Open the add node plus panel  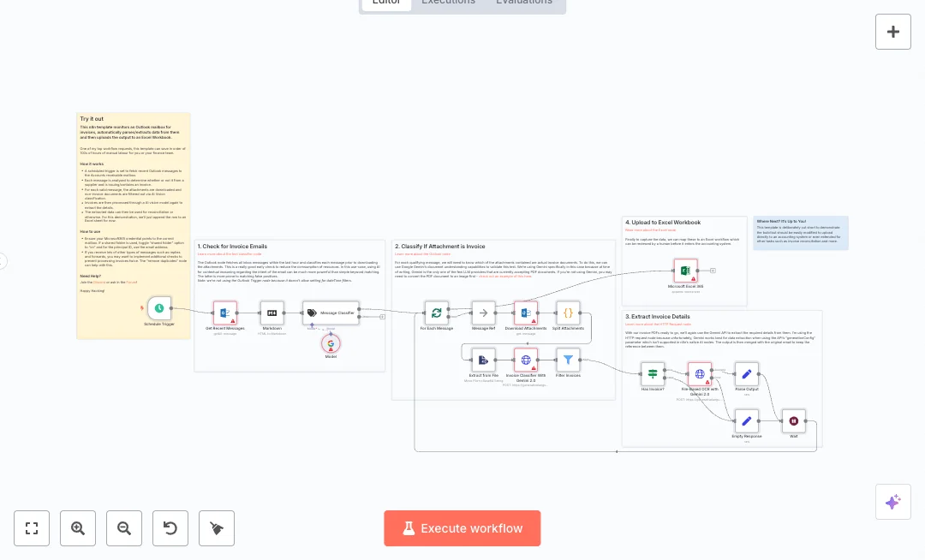[x=893, y=32]
